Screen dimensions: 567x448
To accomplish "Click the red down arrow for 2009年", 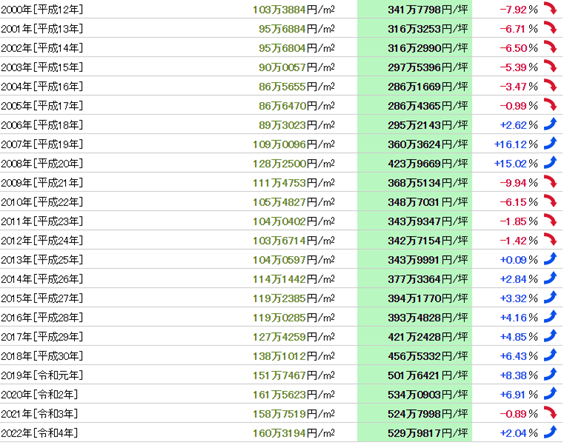I will (550, 182).
